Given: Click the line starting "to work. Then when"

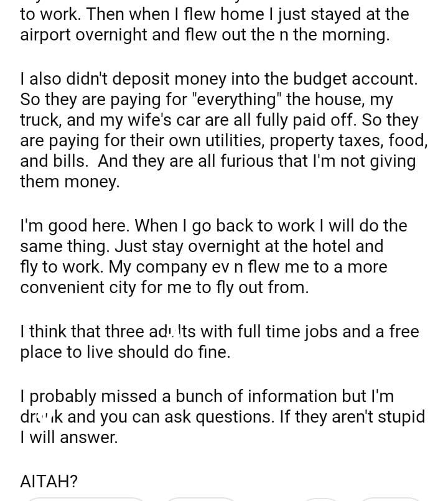Looking at the screenshot, I should click(x=215, y=13).
